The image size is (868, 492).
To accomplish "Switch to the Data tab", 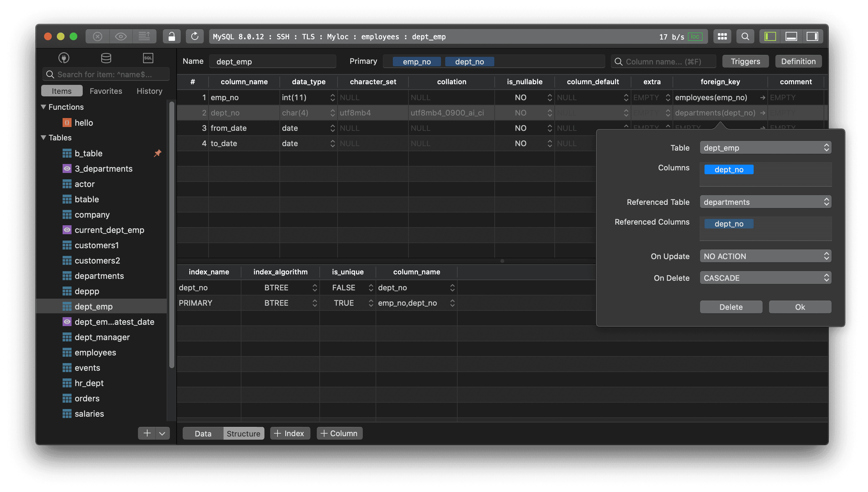I will click(203, 434).
